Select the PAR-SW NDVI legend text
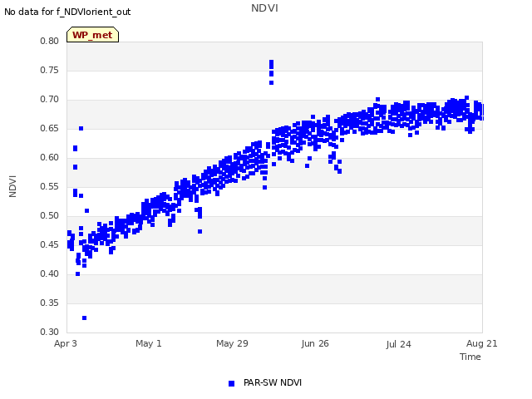 (x=273, y=382)
